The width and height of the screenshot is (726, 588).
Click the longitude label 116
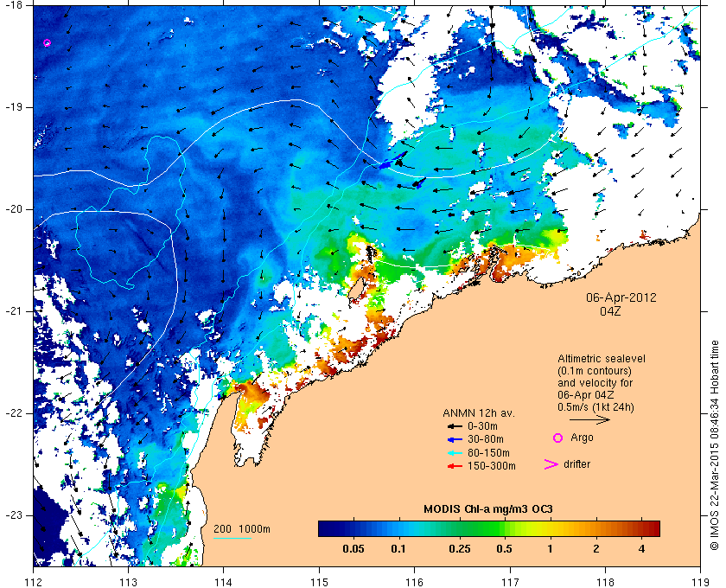[x=414, y=581]
